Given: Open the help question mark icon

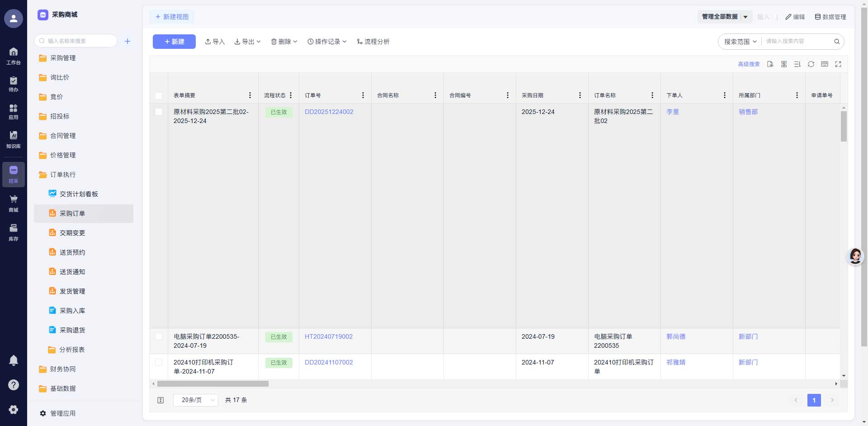Looking at the screenshot, I should pos(14,385).
